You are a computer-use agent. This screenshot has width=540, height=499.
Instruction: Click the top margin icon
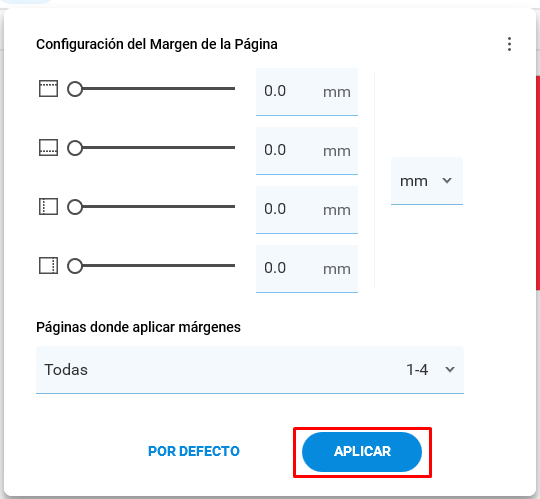point(48,89)
